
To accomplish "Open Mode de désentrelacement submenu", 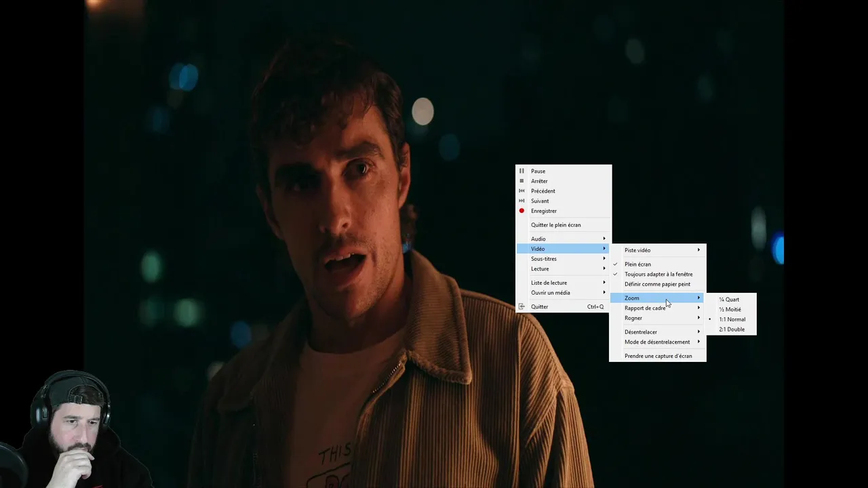I will point(657,342).
